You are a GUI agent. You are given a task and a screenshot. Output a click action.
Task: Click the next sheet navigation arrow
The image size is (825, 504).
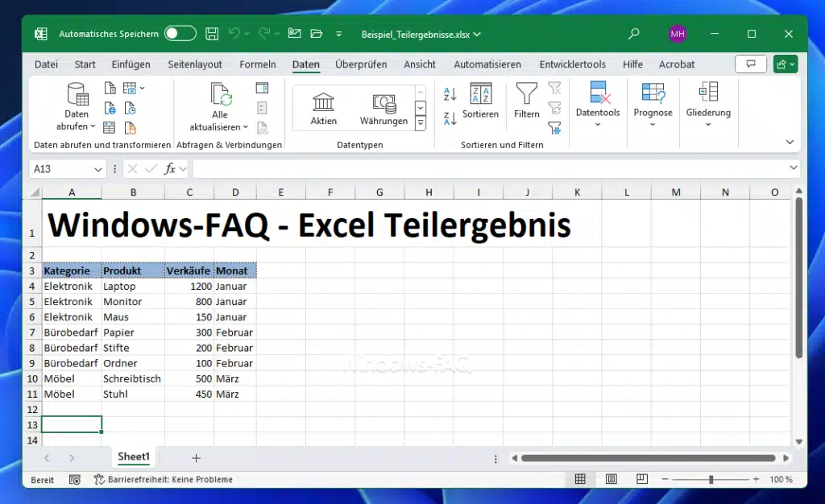tap(72, 458)
